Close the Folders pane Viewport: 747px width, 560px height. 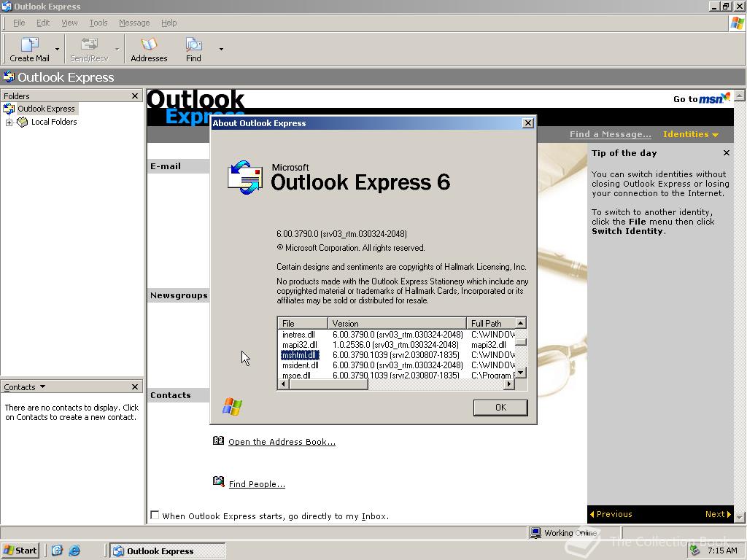135,96
